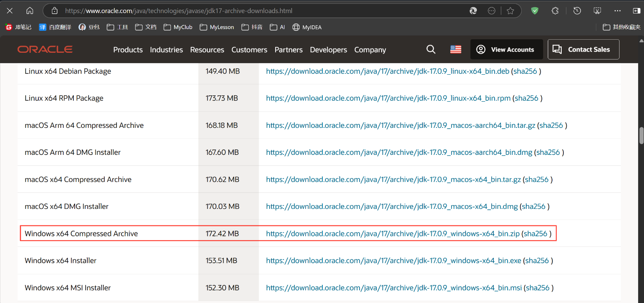Download Windows x64 bin.exe installer link
The height and width of the screenshot is (303, 644).
coord(394,260)
